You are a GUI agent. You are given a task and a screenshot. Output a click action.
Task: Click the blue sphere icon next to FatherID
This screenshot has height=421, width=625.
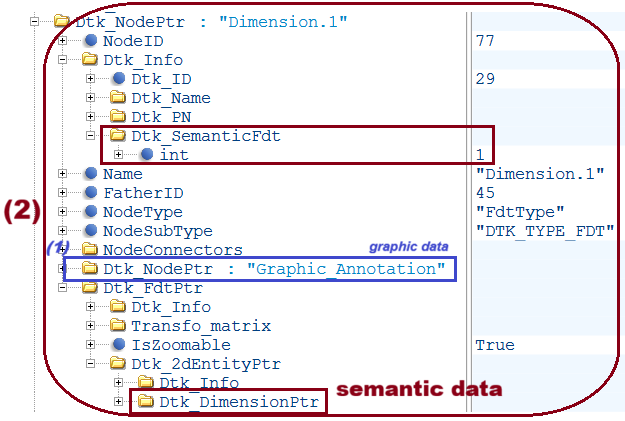click(x=90, y=193)
